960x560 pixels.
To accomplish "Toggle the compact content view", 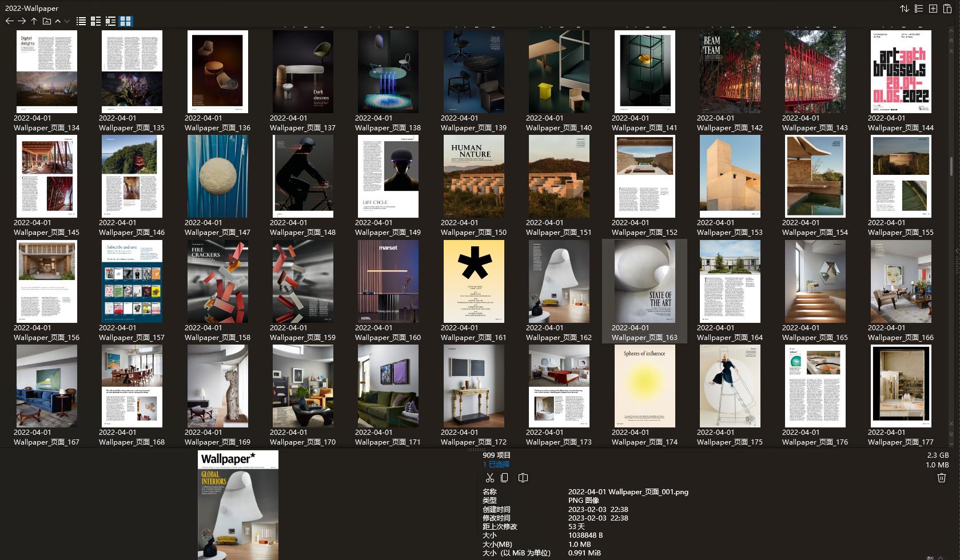I will tap(111, 21).
